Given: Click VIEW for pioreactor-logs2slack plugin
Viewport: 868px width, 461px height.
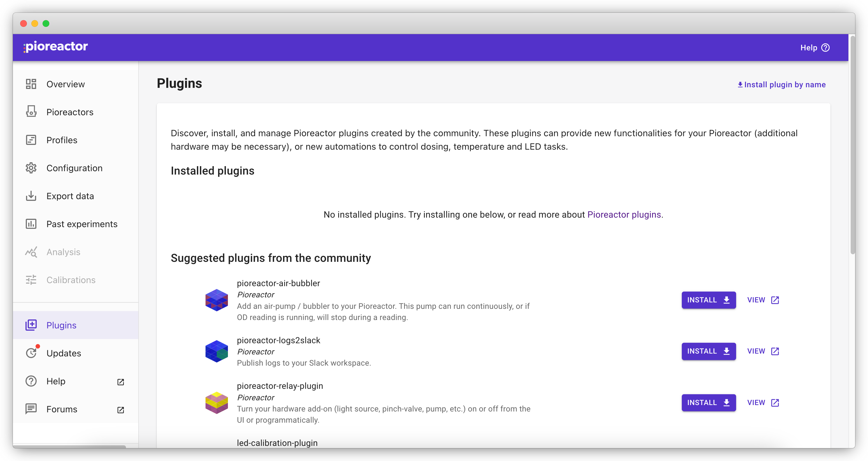Looking at the screenshot, I should coord(762,351).
